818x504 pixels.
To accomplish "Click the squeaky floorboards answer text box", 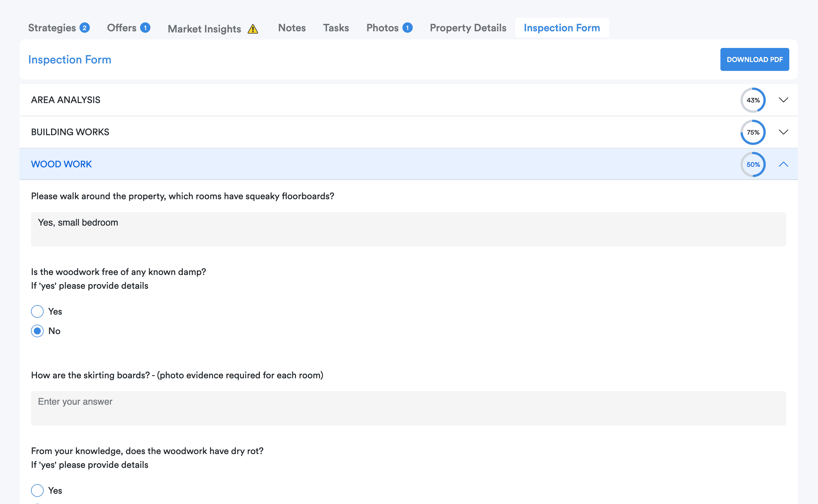I will (x=408, y=229).
